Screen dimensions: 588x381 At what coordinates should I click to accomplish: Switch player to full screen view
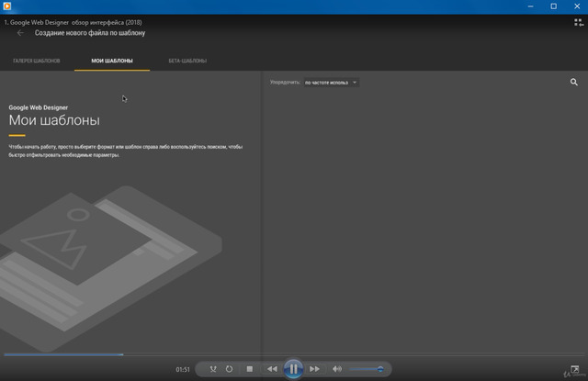pos(575,369)
